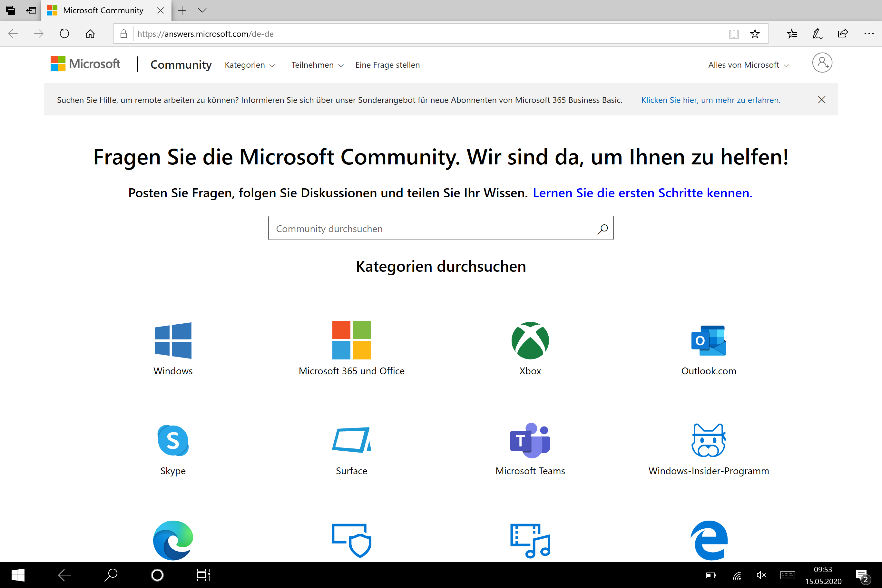The width and height of the screenshot is (882, 588).
Task: Dismiss the Microsoft 365 banner
Action: click(821, 99)
